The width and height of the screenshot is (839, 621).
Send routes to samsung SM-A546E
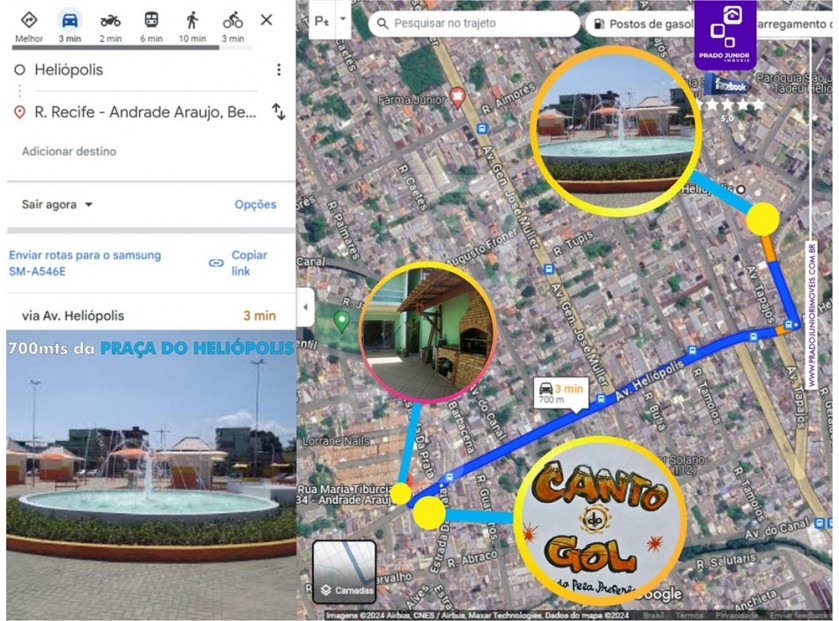85,263
